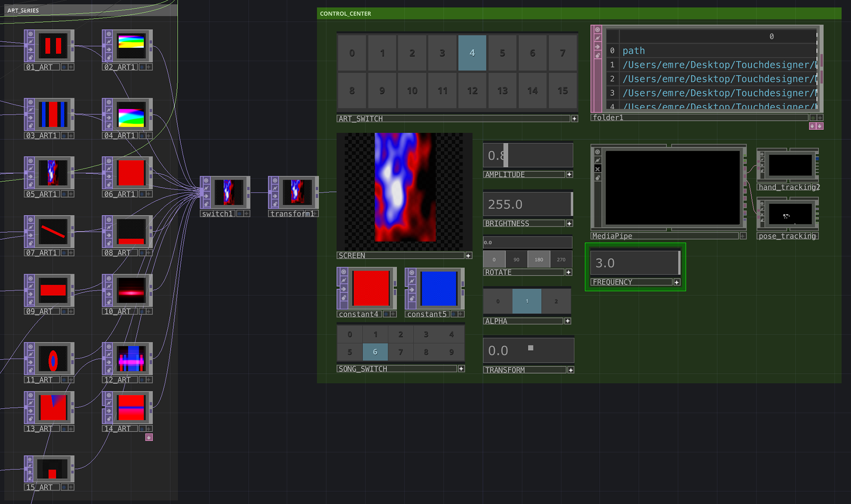This screenshot has height=504, width=851.
Task: Click the X flag on MediaPipe node
Action: point(597,169)
